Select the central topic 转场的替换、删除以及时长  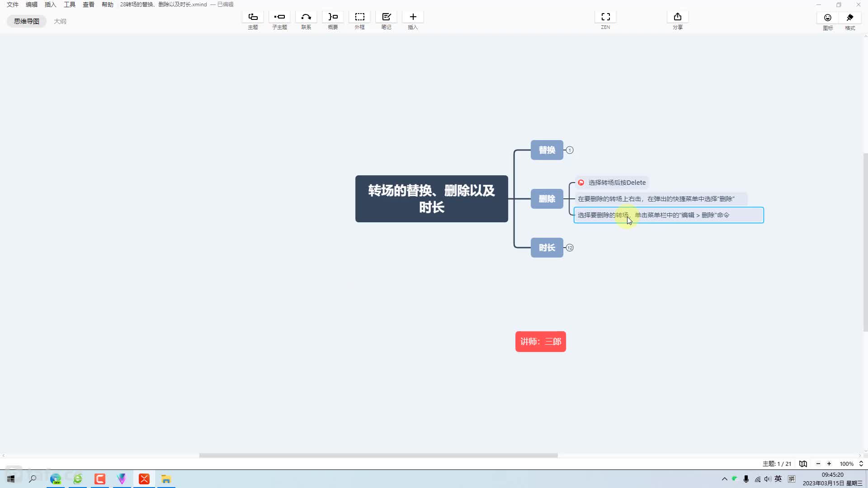click(x=432, y=199)
